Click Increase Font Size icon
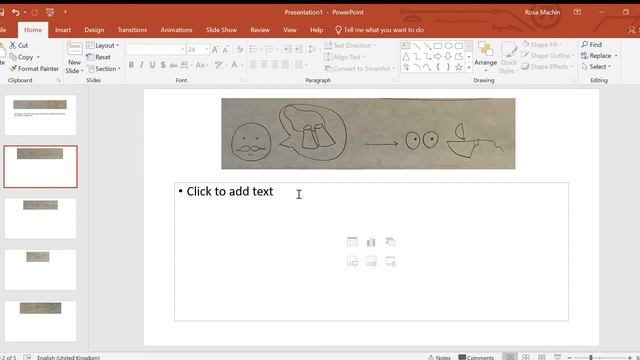This screenshot has height=360, width=640. pos(215,49)
